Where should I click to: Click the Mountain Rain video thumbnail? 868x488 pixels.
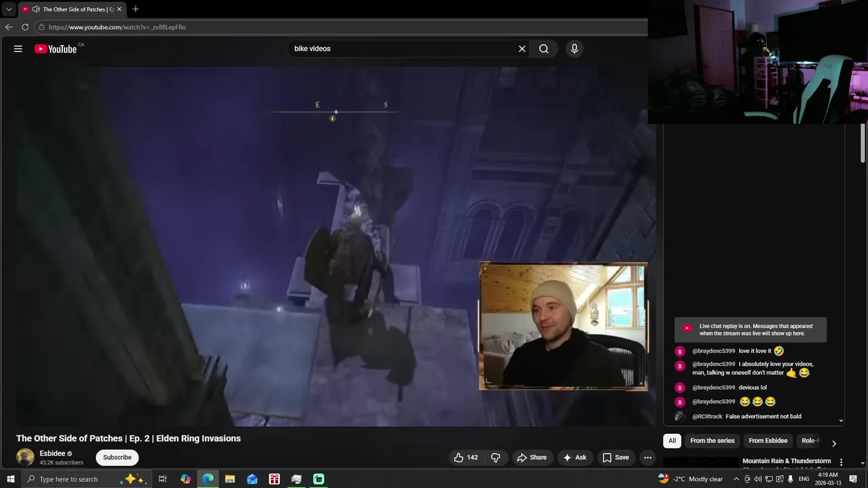point(701,462)
